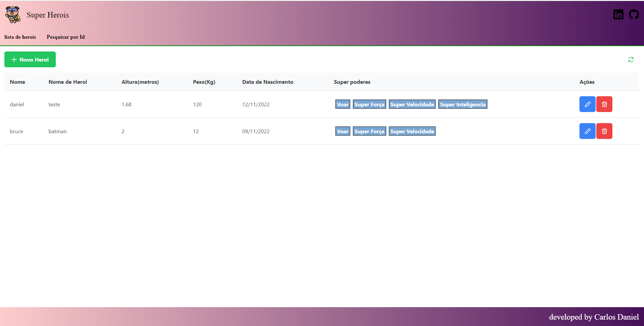Refresh the hero list with the reload icon

(x=631, y=60)
